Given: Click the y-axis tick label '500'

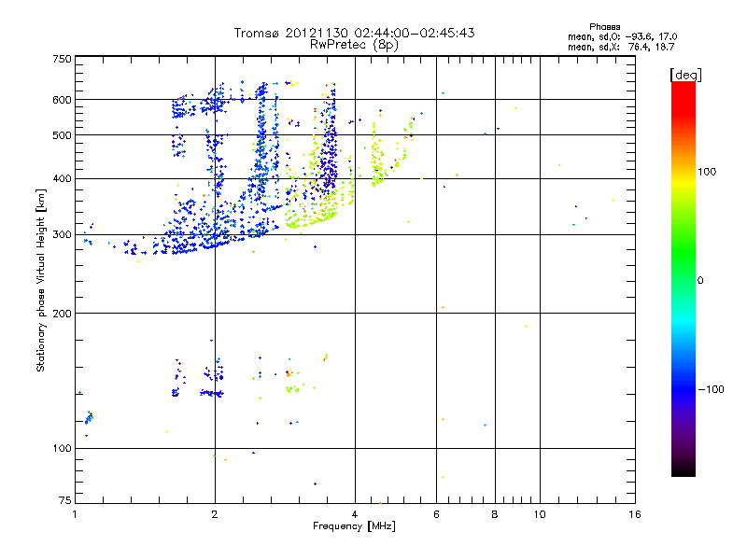Looking at the screenshot, I should coord(62,135).
